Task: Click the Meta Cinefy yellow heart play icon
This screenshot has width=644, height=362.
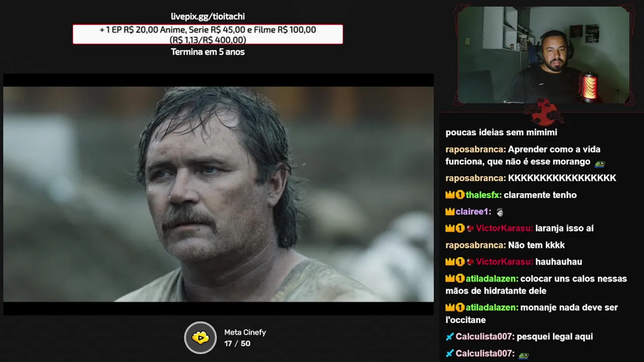Action: pyautogui.click(x=200, y=337)
